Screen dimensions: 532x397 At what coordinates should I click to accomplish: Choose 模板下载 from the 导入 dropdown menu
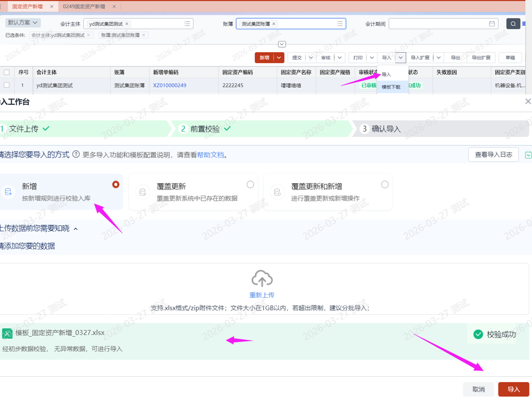click(x=391, y=87)
